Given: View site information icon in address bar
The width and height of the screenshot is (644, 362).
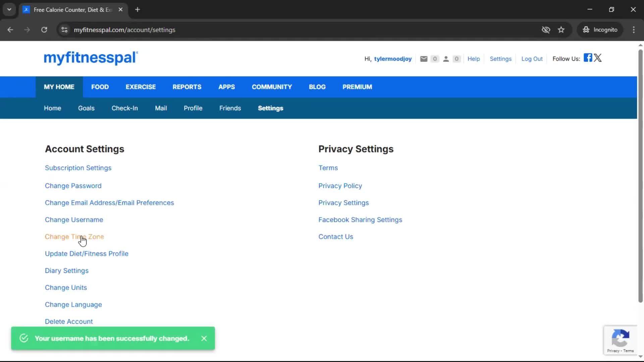Looking at the screenshot, I should (x=64, y=30).
